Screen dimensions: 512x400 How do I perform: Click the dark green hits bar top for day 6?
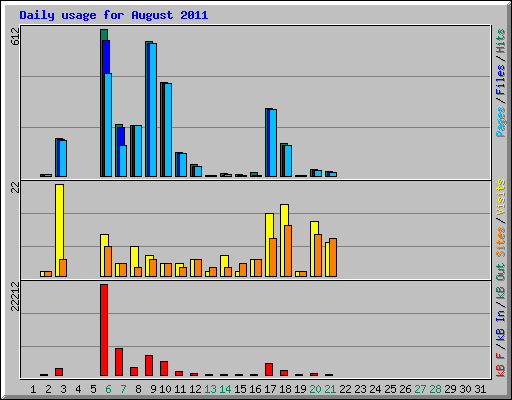click(104, 35)
